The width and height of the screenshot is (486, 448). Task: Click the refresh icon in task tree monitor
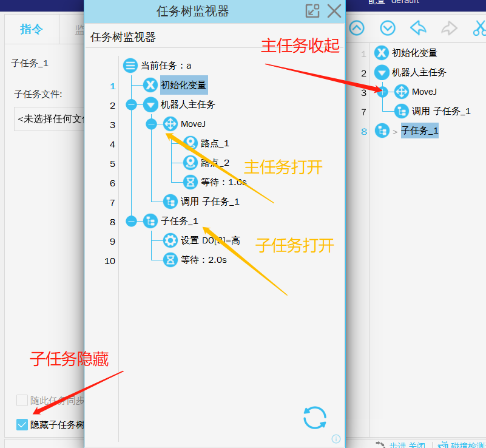(x=315, y=418)
